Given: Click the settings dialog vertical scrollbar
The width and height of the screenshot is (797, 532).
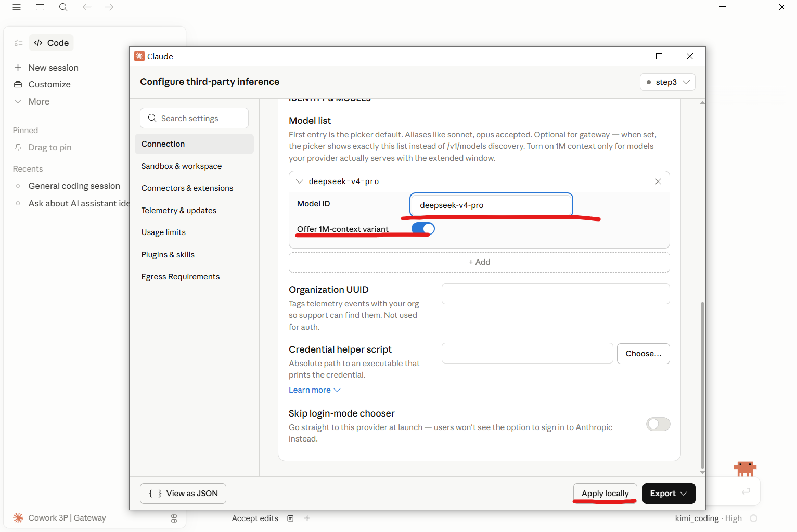Looking at the screenshot, I should tap(702, 385).
